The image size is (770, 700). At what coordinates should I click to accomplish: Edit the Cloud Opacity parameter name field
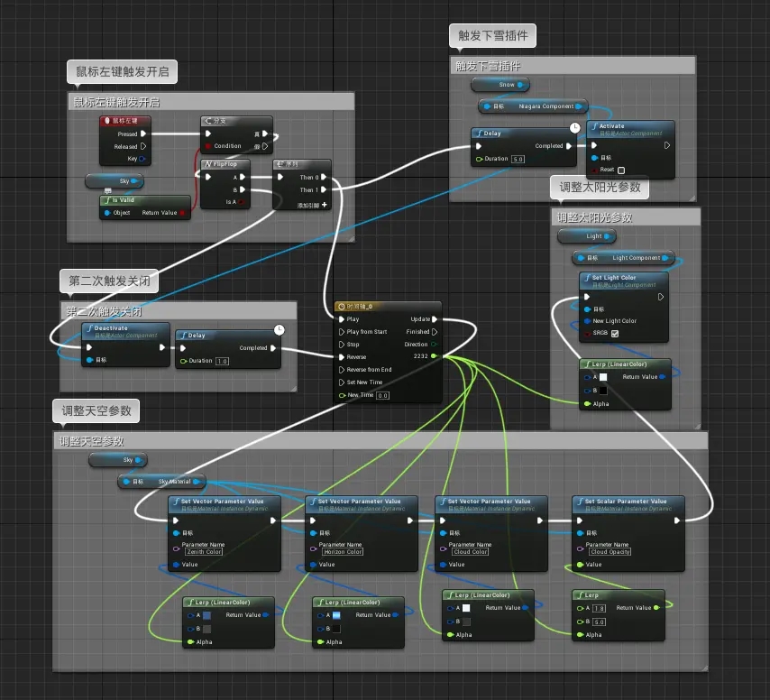pos(610,552)
